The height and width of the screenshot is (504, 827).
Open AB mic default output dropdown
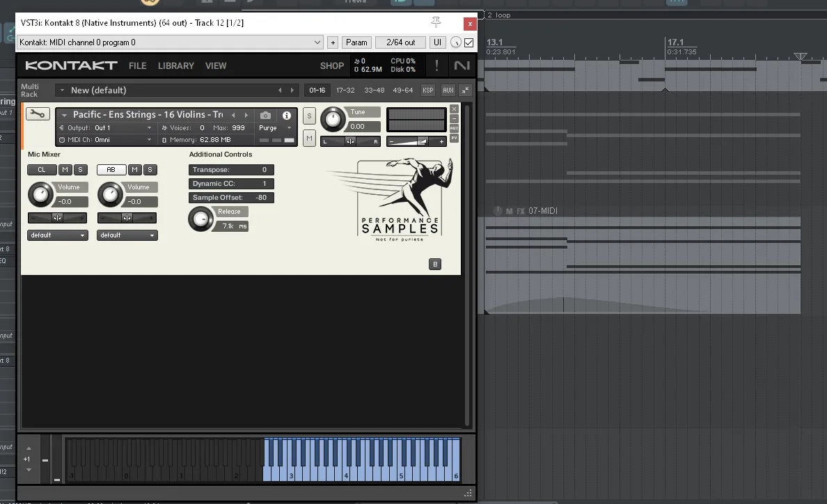tap(127, 235)
